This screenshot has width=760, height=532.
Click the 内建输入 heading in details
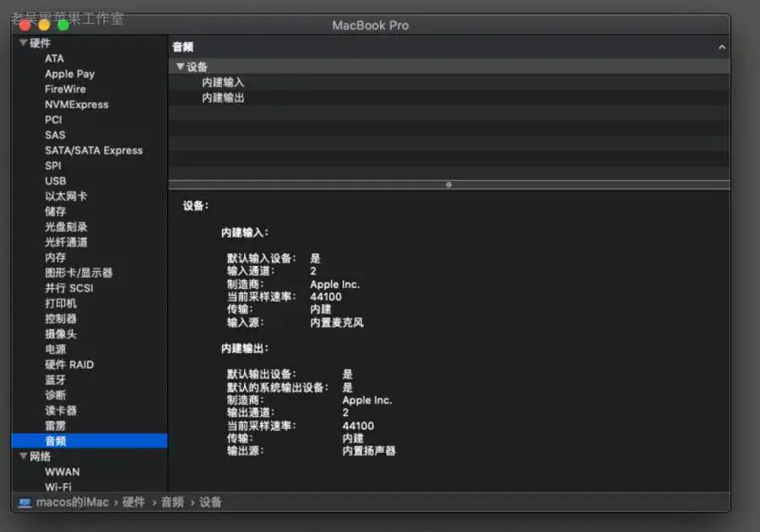coord(245,232)
